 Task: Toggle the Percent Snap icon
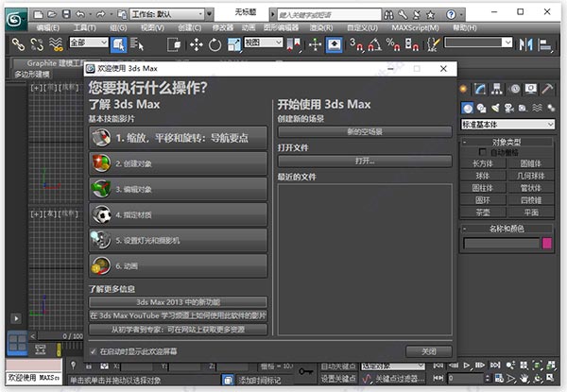393,44
